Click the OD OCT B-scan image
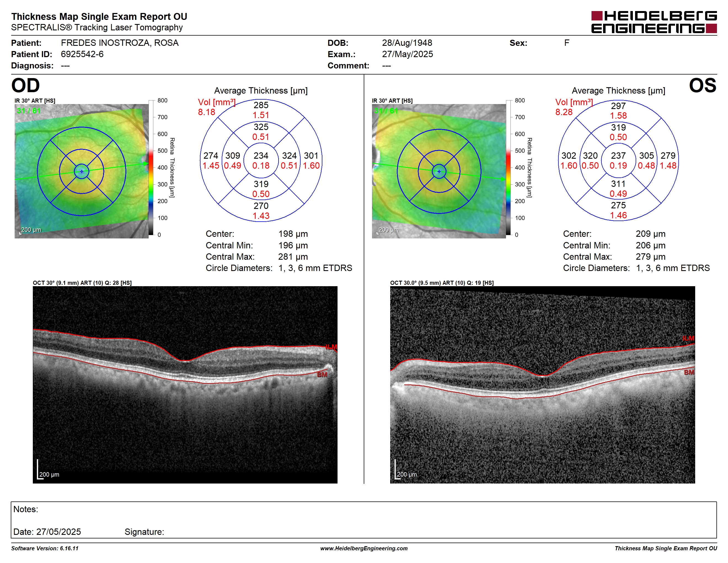The width and height of the screenshot is (728, 563). (185, 384)
